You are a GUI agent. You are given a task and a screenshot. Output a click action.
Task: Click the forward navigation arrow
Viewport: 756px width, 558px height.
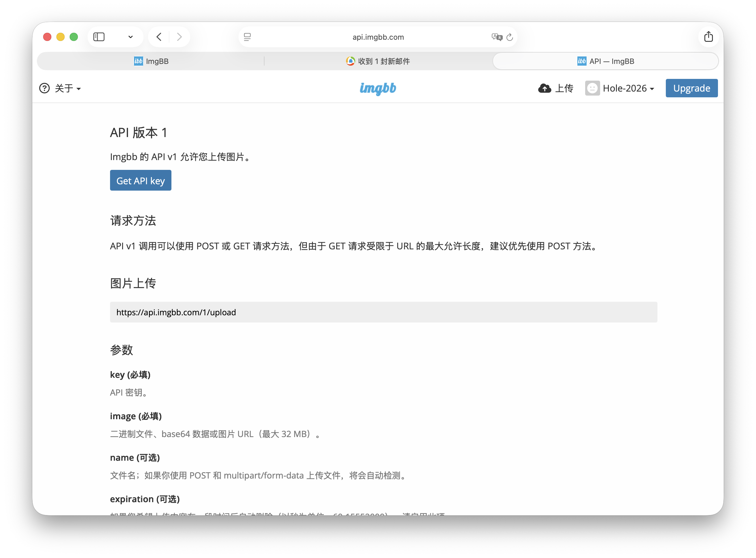tap(179, 37)
